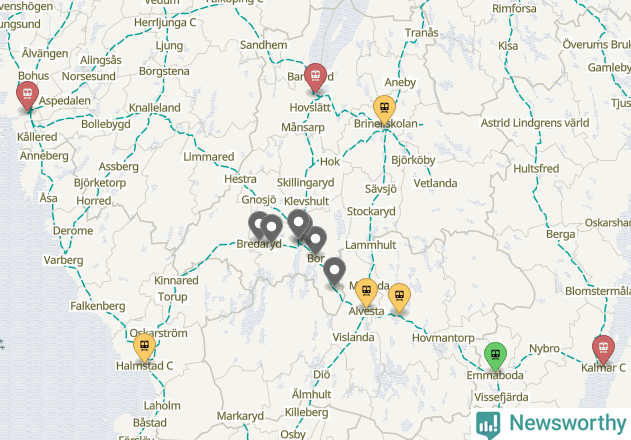Click the red train marker at Kalmar C
Image resolution: width=631 pixels, height=440 pixels.
[603, 350]
